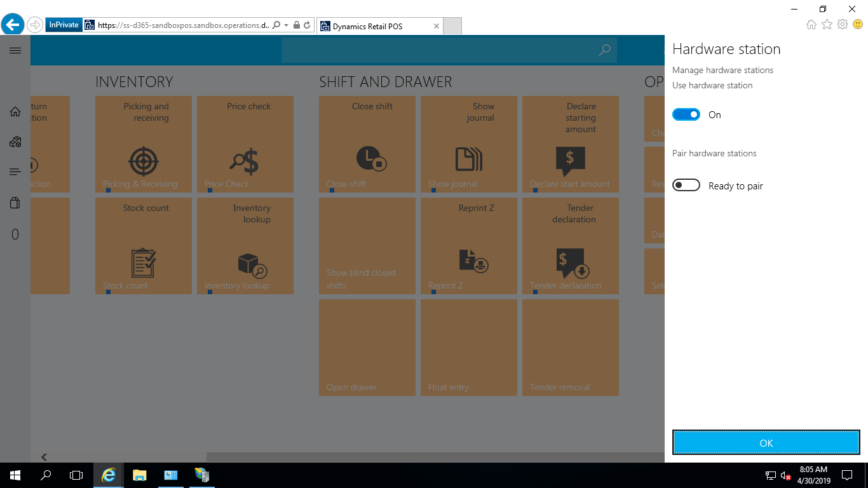This screenshot has height=488, width=868.
Task: Open the lines list icon in sidebar
Action: [x=15, y=172]
